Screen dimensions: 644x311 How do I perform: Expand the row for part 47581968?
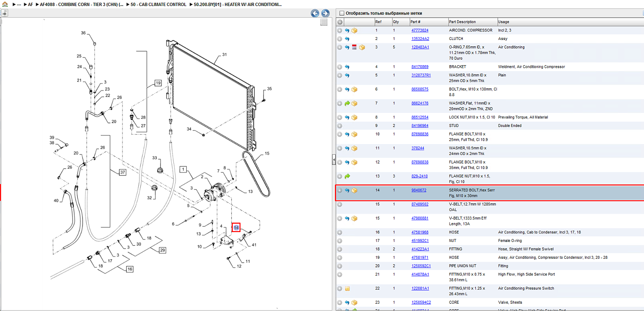click(x=340, y=232)
